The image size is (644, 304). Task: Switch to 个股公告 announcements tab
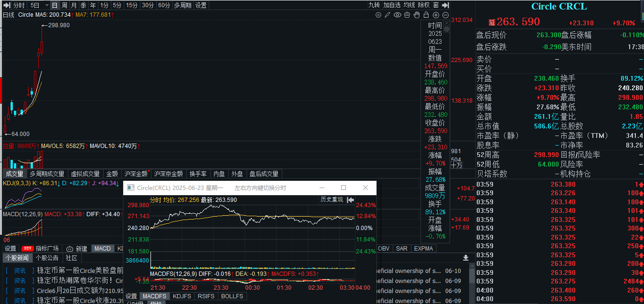47,258
